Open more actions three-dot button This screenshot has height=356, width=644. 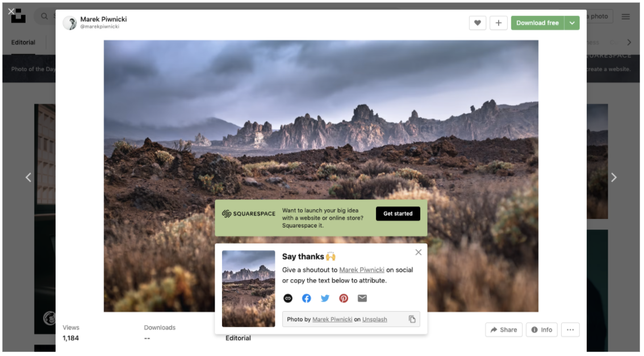pos(570,330)
